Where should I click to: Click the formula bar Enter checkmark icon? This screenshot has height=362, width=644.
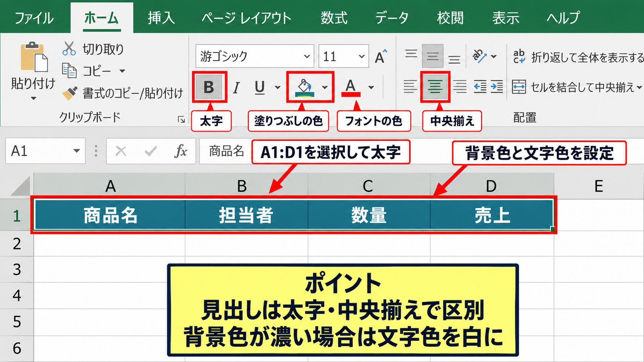[151, 151]
